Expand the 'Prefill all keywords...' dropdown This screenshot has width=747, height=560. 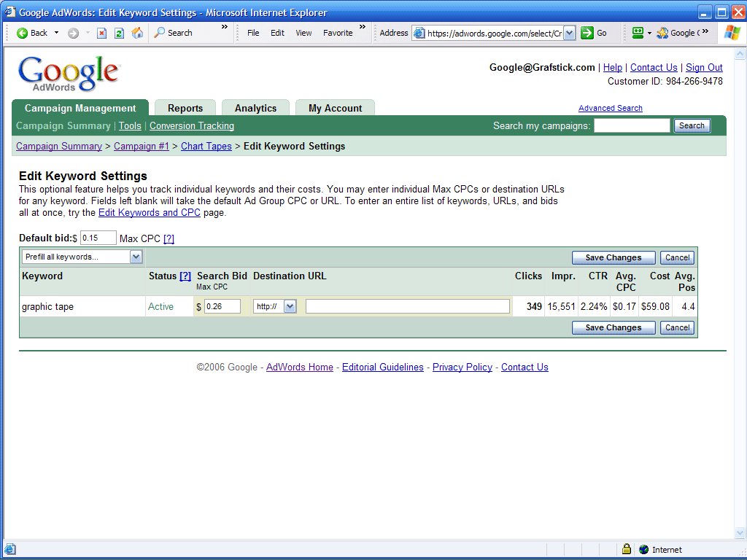pos(136,257)
